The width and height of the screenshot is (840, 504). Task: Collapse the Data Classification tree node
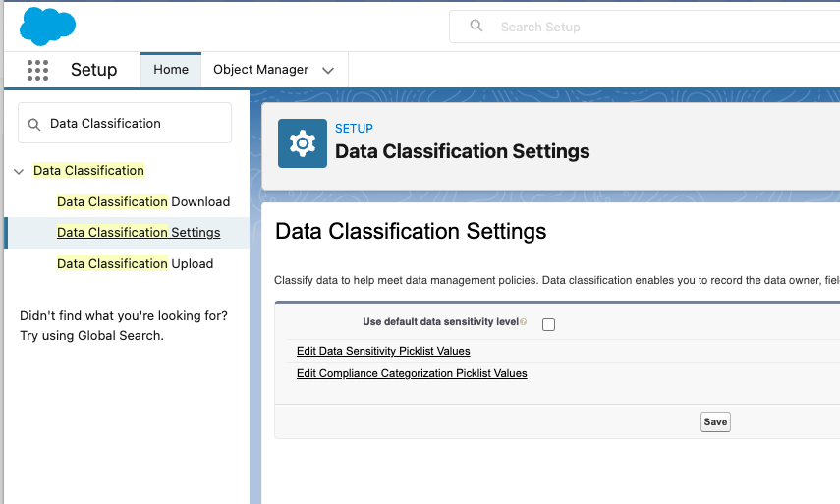19,171
